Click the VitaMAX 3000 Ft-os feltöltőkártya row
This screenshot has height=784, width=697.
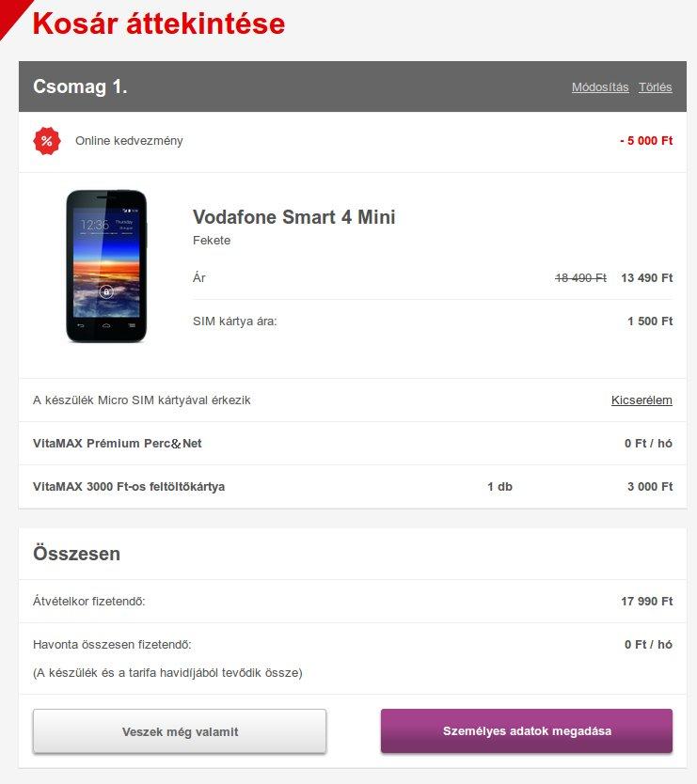(353, 487)
